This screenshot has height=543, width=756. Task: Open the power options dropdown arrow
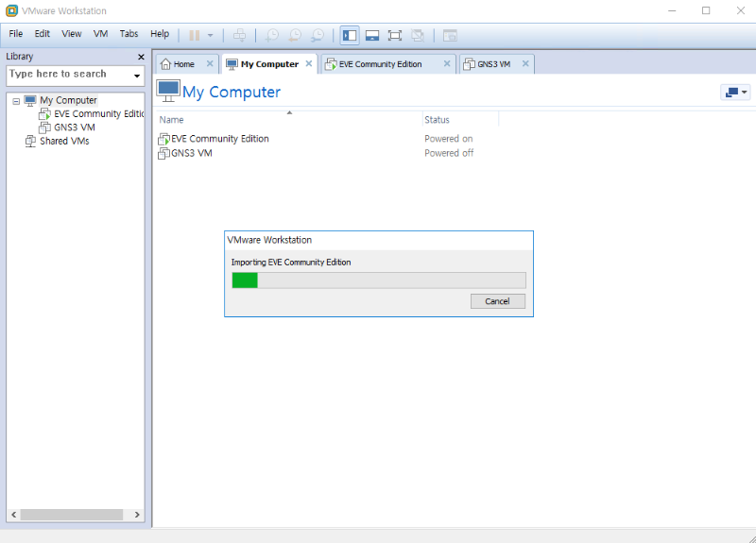(211, 35)
